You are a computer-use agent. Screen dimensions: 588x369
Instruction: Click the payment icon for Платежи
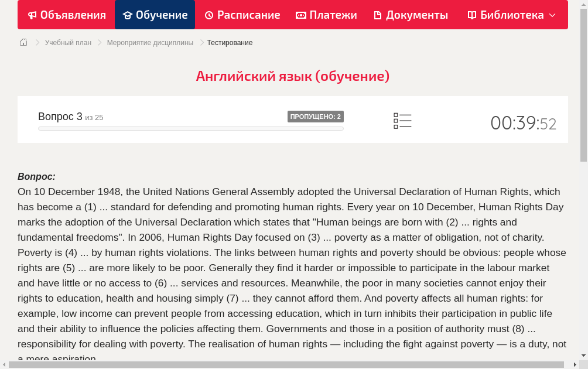point(301,15)
